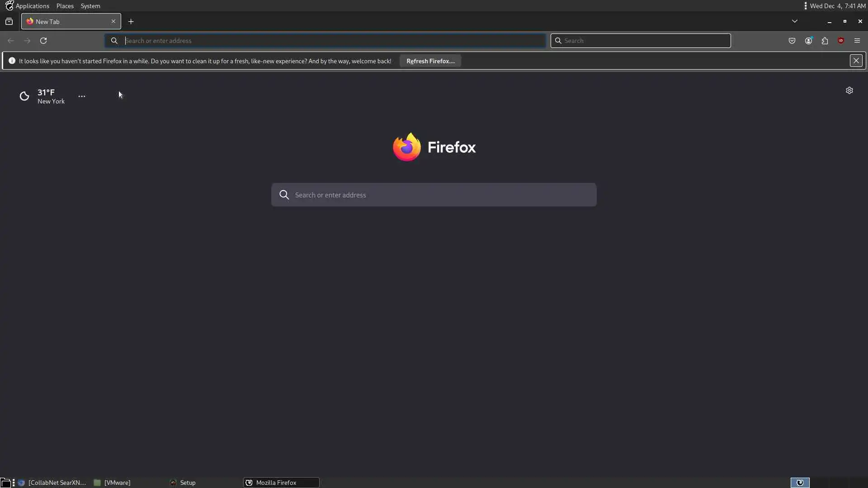Dismiss the refresh notification bar
Viewport: 868px width, 488px height.
(856, 61)
